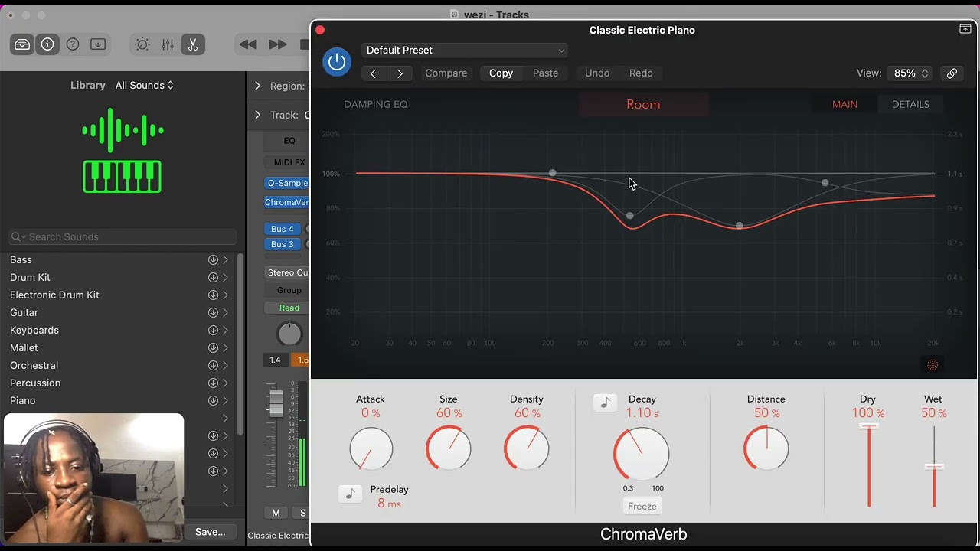Click the Rewind transport button
980x551 pixels.
pyautogui.click(x=248, y=44)
